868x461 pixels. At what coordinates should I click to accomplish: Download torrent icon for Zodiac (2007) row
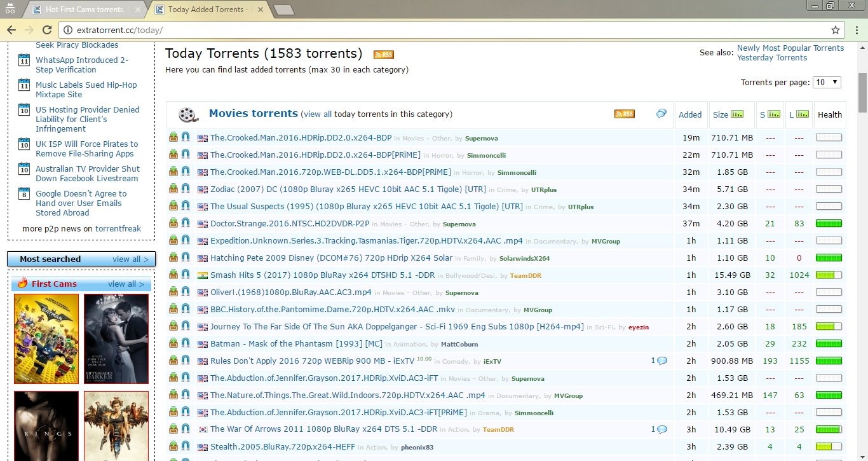(173, 189)
